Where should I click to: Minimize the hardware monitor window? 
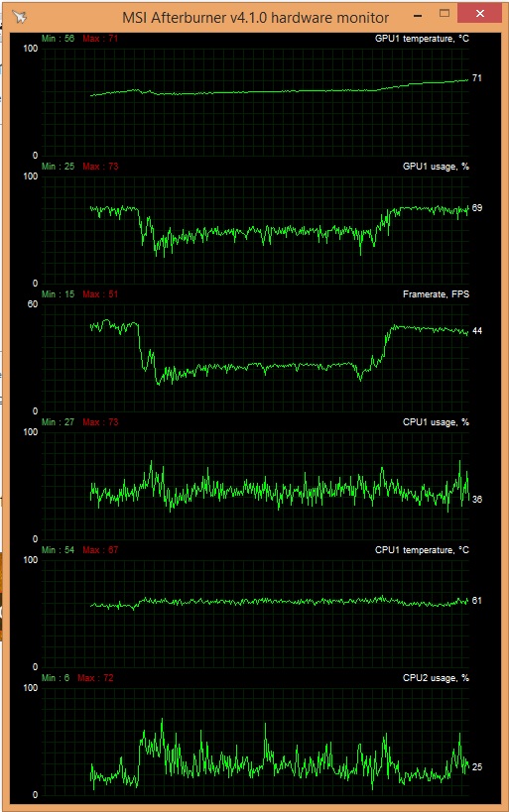tap(418, 16)
